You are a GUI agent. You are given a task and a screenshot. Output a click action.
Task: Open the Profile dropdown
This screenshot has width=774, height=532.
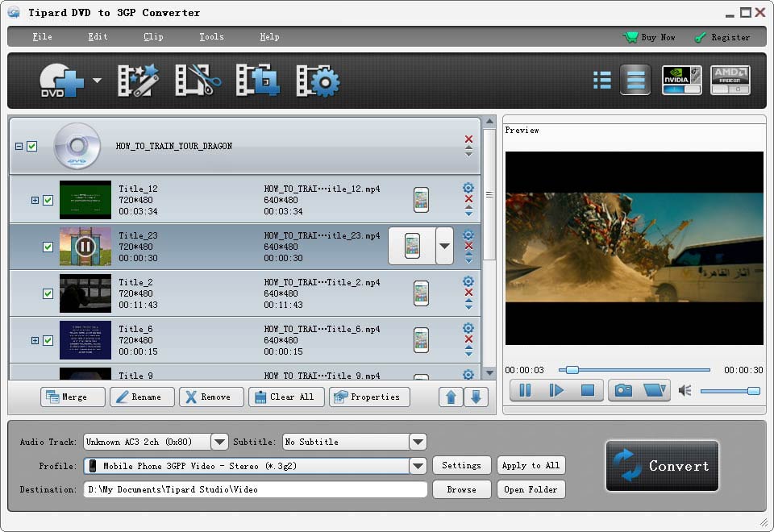coord(418,466)
